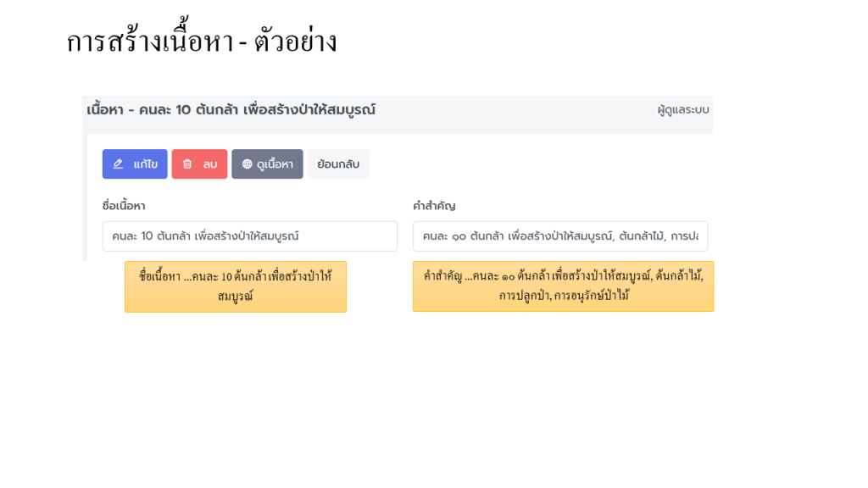The width and height of the screenshot is (868, 488).
Task: Focus the ชื่อเนื้อหา text input field
Action: [249, 236]
